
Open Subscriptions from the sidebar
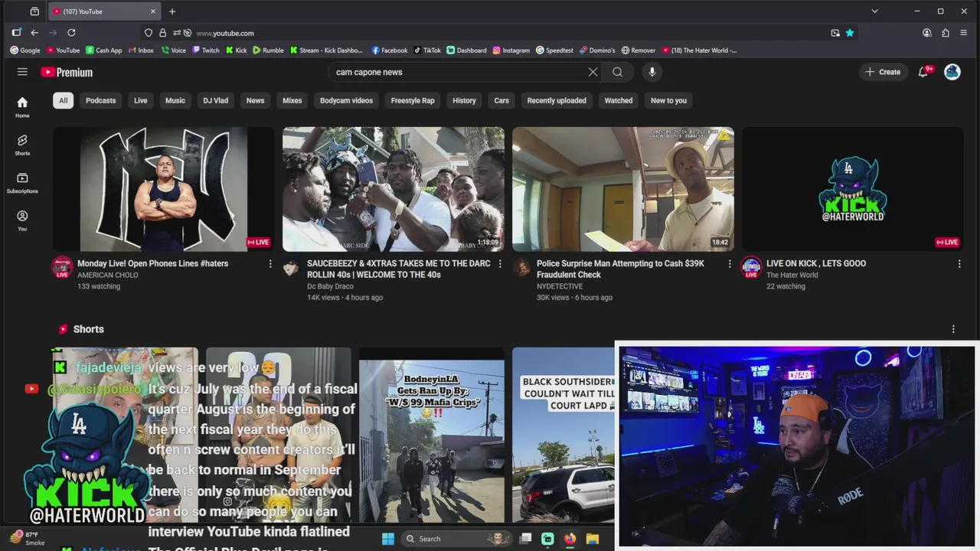22,182
